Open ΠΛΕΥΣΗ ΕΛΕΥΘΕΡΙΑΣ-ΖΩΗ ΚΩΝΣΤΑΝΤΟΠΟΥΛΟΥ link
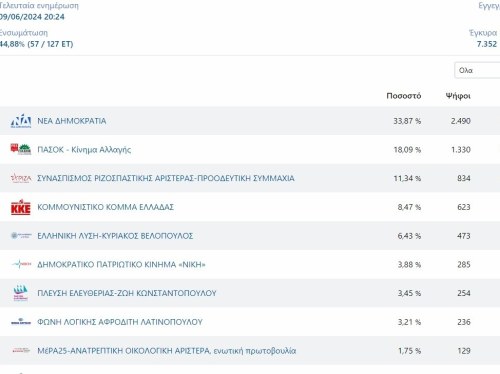Viewport: 500px width, 374px height. (x=127, y=293)
